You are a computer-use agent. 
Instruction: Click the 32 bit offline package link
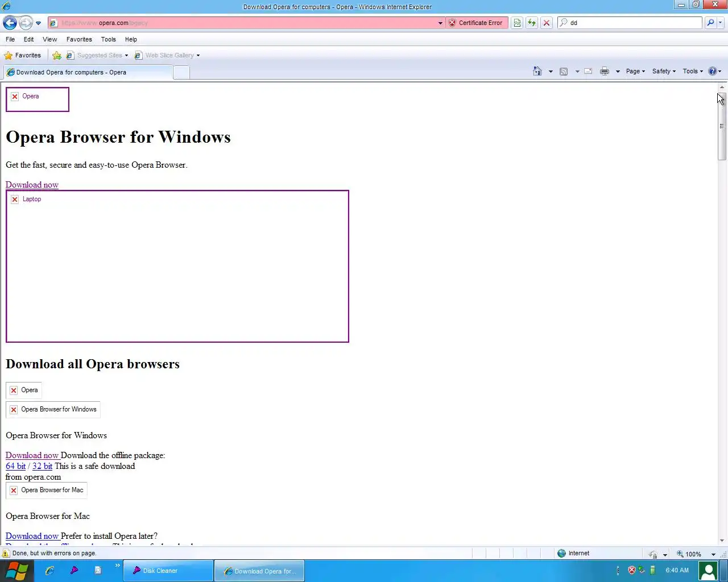tap(42, 466)
